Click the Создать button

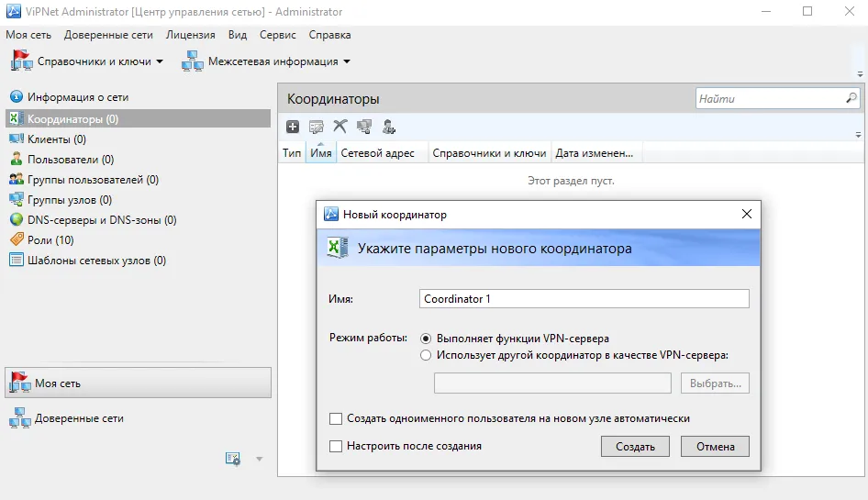(x=635, y=446)
